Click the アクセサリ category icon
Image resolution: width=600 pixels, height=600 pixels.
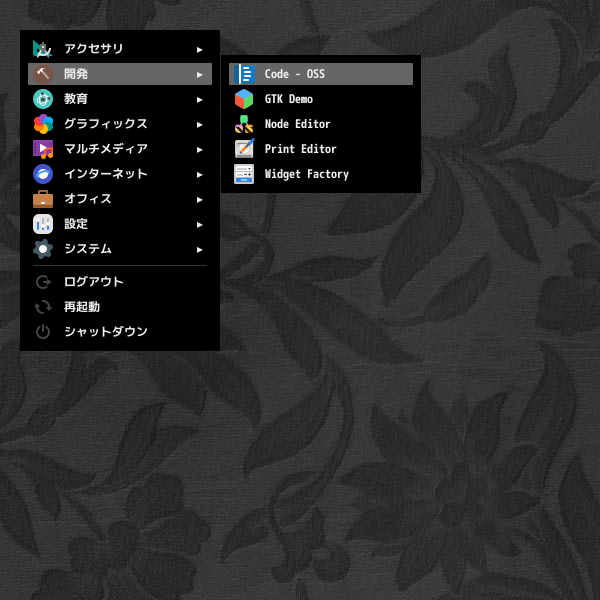pos(43,49)
